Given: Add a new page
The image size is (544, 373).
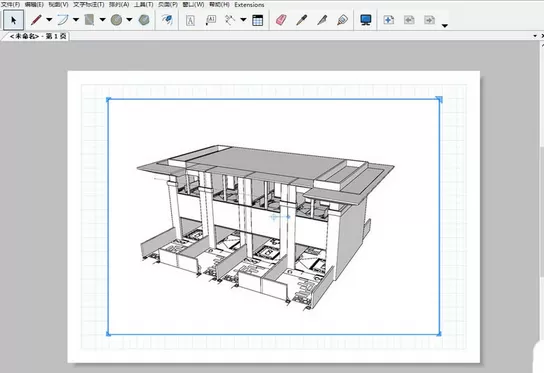Looking at the screenshot, I should 389,20.
